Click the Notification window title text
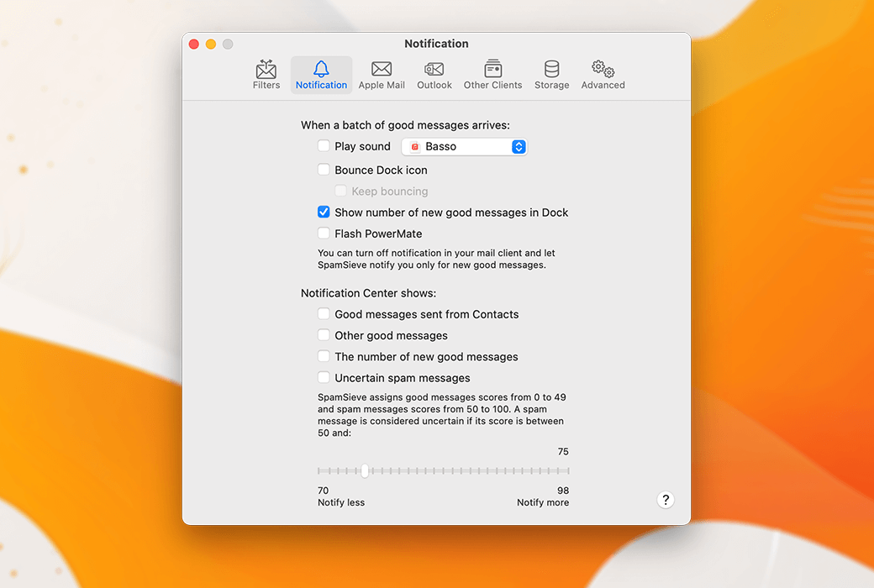This screenshot has height=588, width=874. tap(436, 44)
